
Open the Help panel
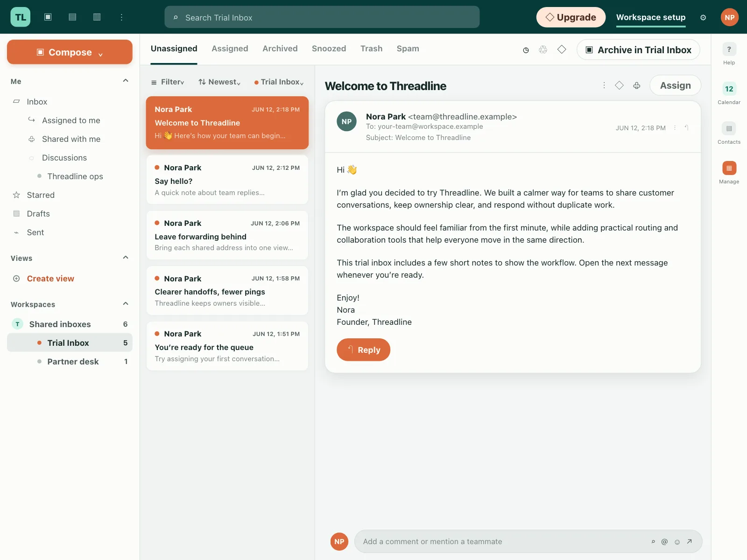729,54
